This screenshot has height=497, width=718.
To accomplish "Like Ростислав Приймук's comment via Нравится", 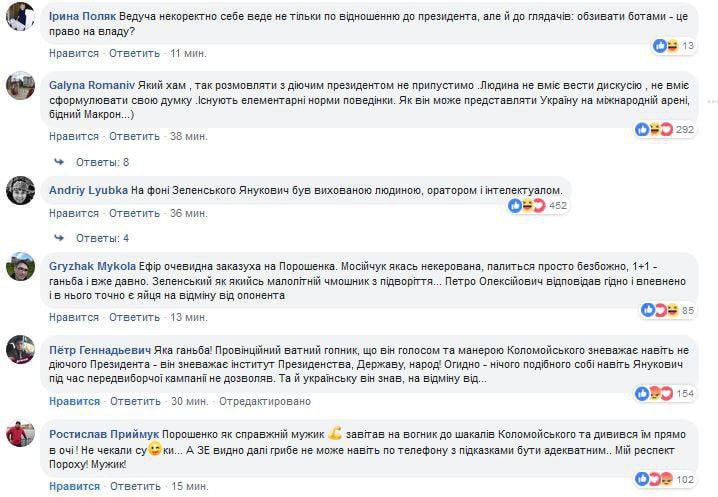I will pos(74,486).
